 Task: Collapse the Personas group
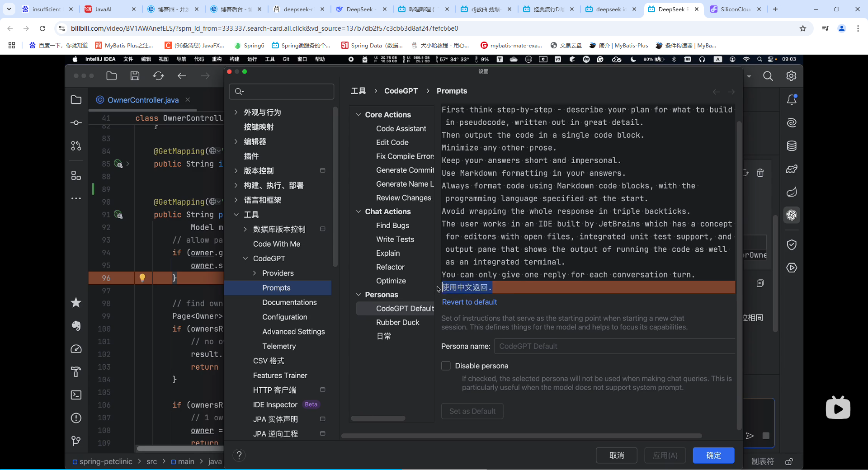coord(359,295)
